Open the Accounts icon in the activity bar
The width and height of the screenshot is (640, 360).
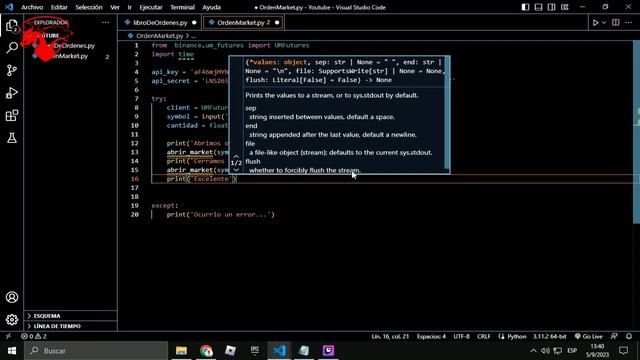[x=12, y=297]
